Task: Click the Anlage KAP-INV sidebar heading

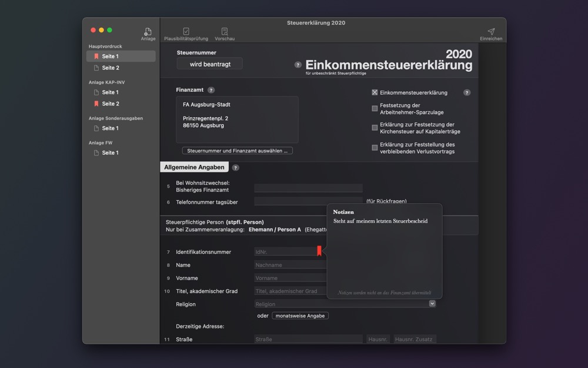Action: click(x=106, y=82)
